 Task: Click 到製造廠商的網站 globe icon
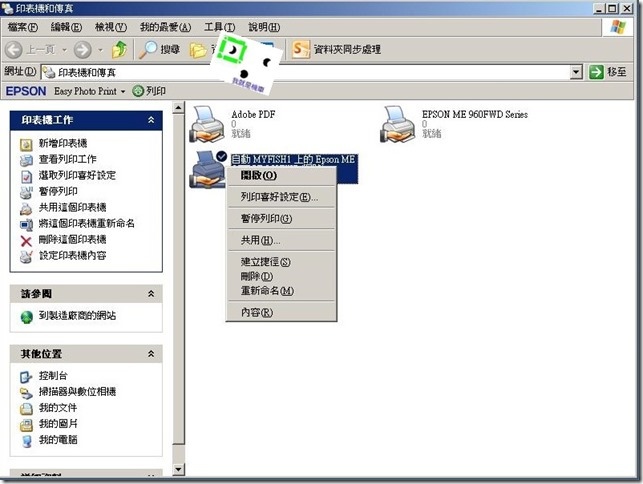(x=27, y=317)
